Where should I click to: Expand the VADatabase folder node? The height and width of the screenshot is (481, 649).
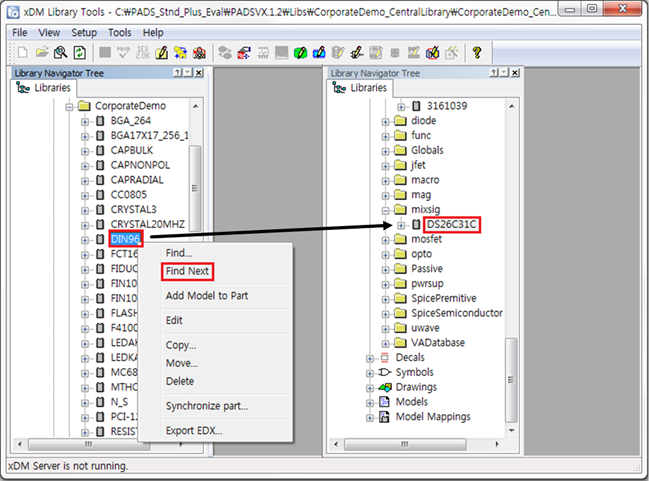[385, 344]
